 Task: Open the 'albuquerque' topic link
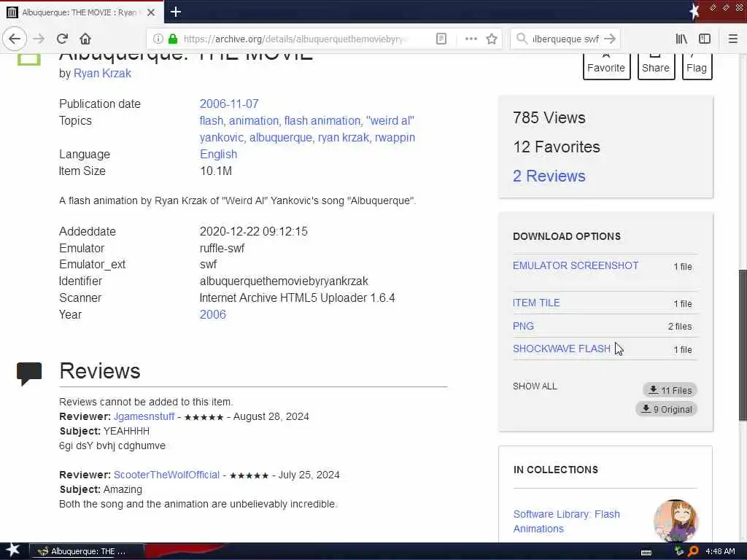coord(282,138)
